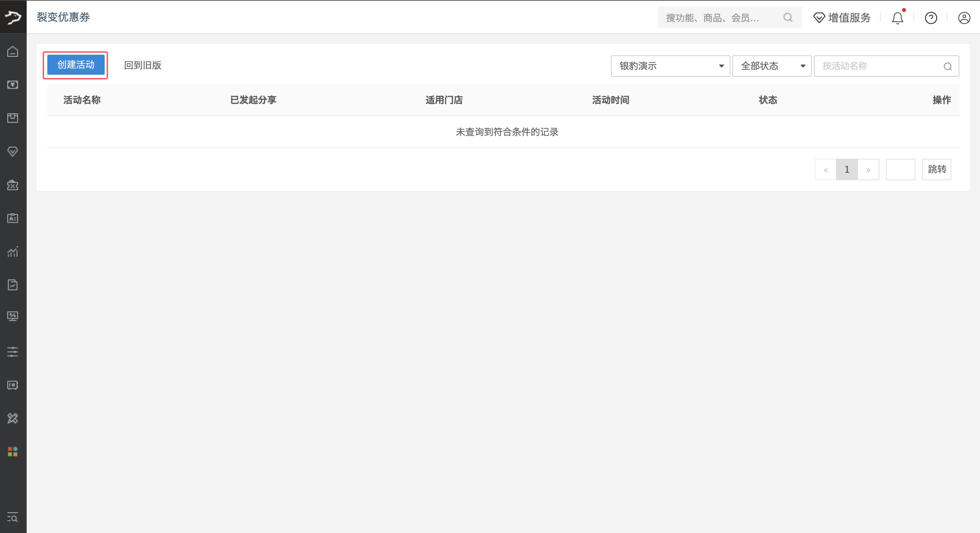Select page number 1
This screenshot has width=980, height=533.
tap(847, 169)
